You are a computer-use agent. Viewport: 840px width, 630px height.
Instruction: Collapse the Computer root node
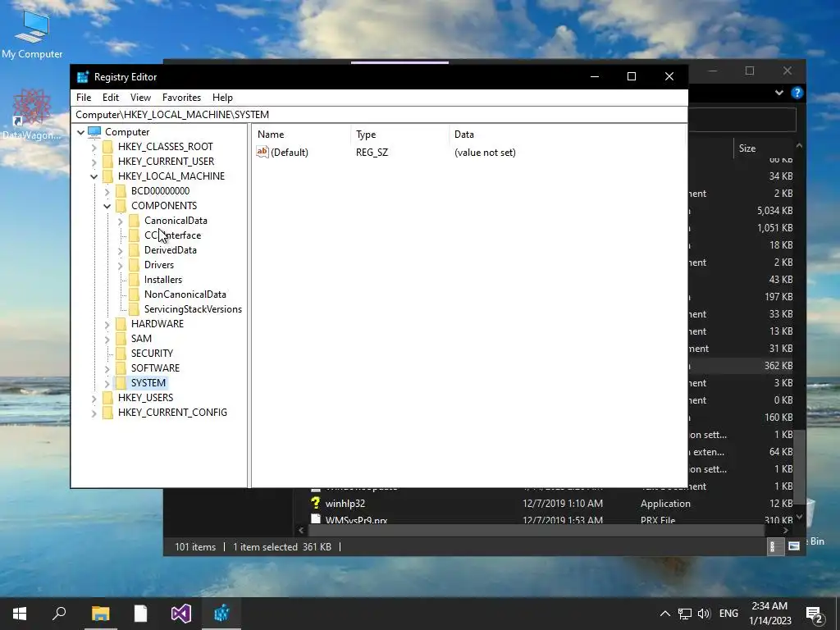81,132
